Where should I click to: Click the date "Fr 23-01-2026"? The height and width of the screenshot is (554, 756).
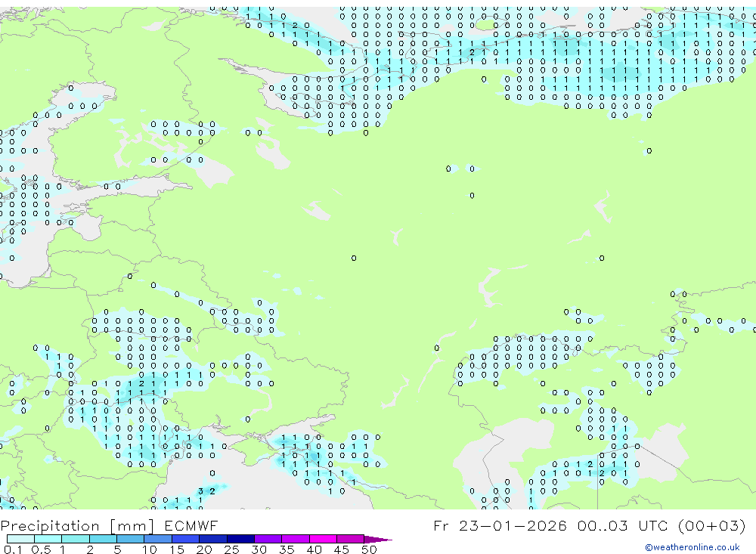click(x=500, y=525)
